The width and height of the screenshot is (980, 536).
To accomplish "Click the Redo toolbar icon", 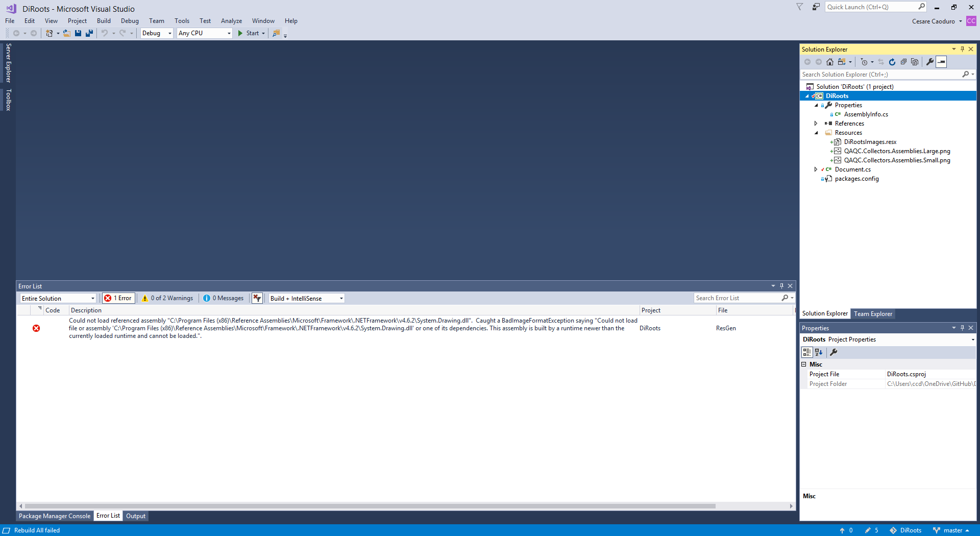I will tap(122, 33).
